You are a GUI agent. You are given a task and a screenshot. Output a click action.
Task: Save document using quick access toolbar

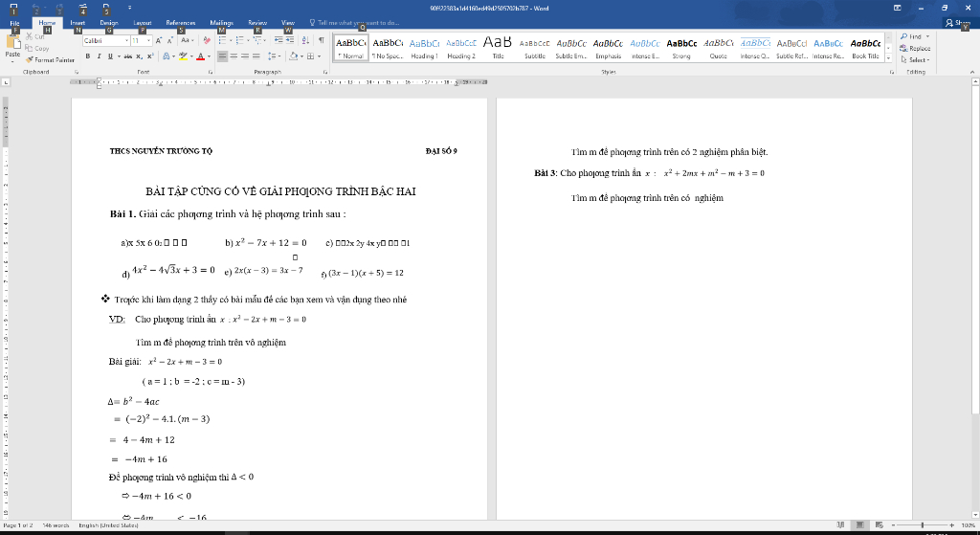tap(13, 8)
